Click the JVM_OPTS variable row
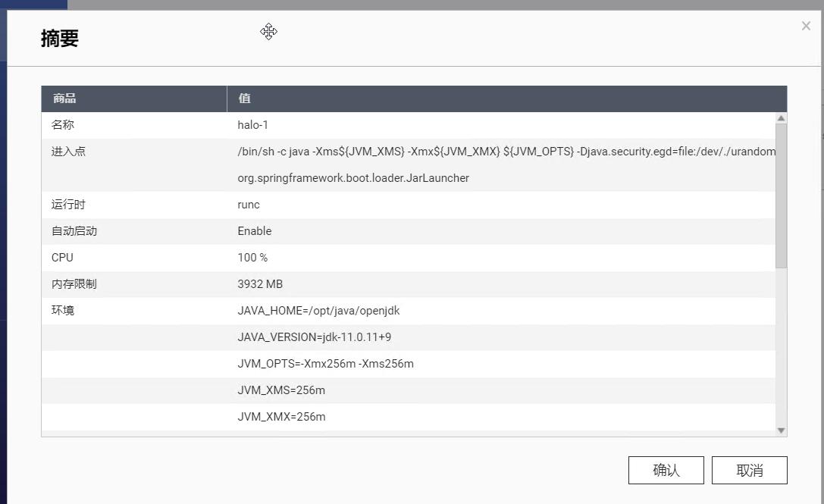 (x=326, y=364)
